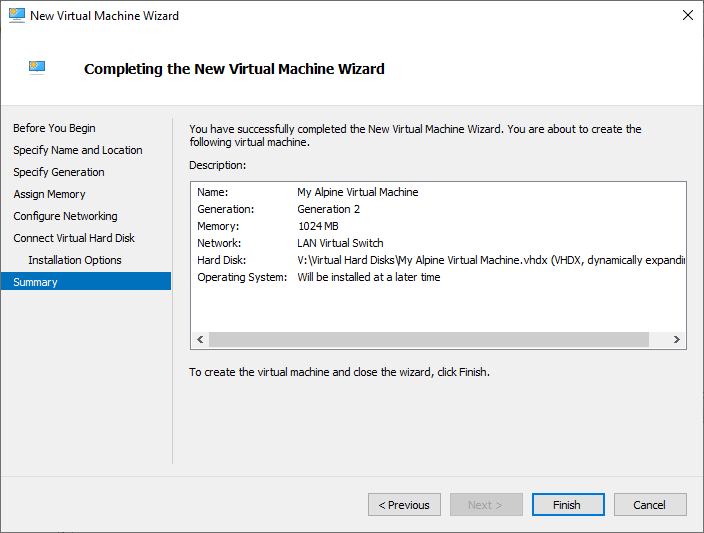Click the wizard icon in the title bar
The width and height of the screenshot is (704, 533).
16,16
